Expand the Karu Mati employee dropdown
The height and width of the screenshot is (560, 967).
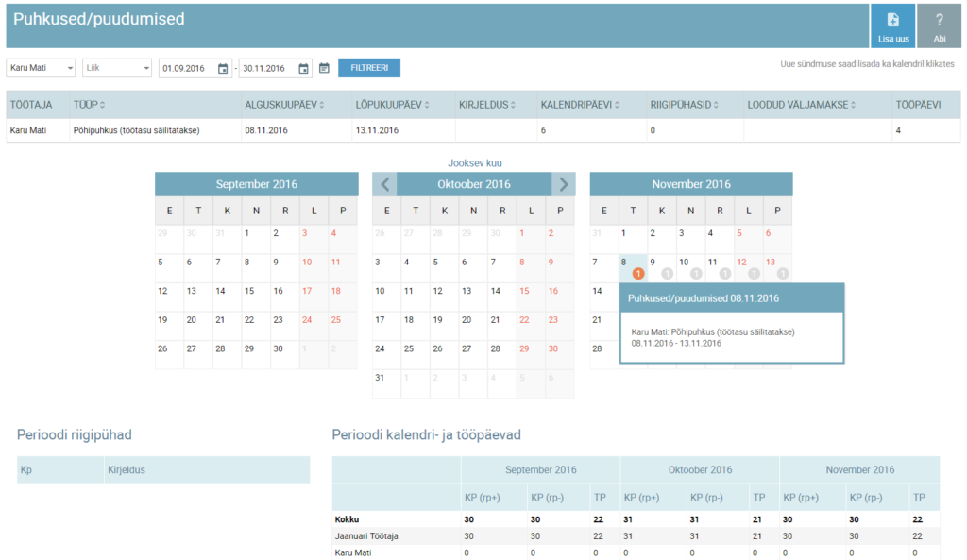pyautogui.click(x=42, y=68)
